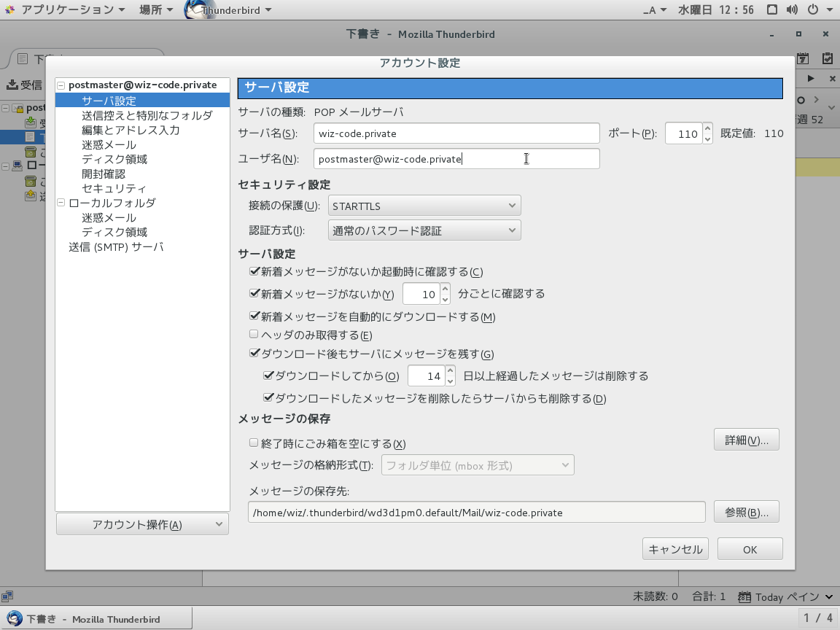840x630 pixels.
Task: Collapse the postmaster@wiz-code.private account tree
Action: click(x=61, y=85)
